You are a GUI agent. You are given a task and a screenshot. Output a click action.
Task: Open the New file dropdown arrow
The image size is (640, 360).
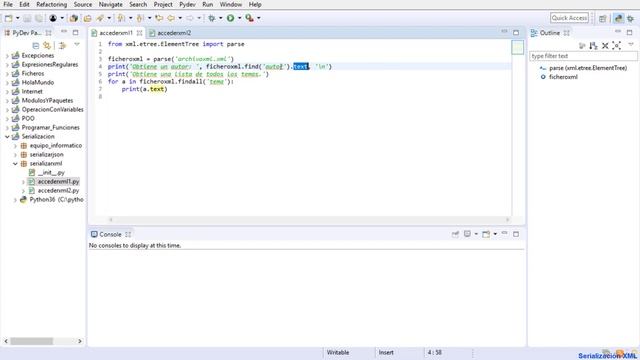tap(18, 18)
